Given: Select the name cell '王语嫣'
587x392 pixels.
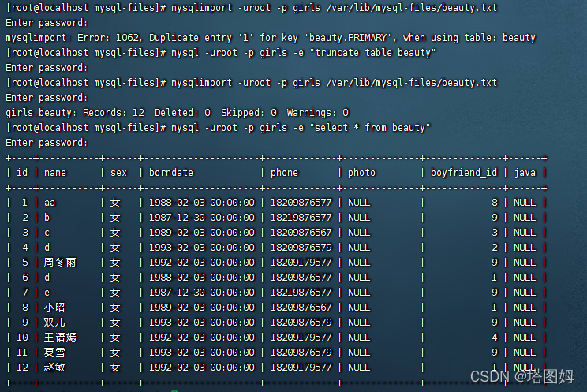Looking at the screenshot, I should [60, 338].
